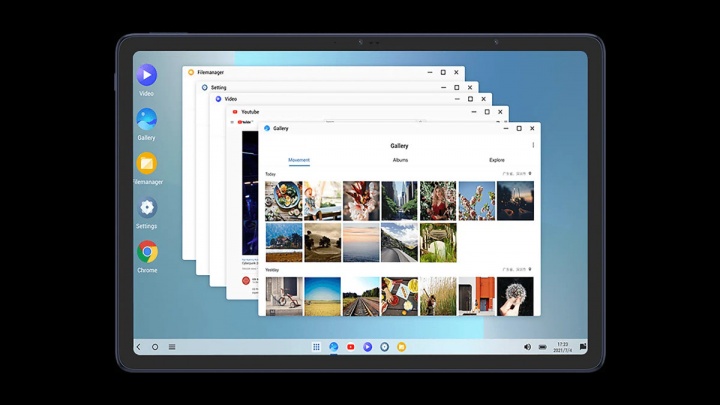Tap the home circle button in taskbar
This screenshot has width=720, height=405.
155,347
